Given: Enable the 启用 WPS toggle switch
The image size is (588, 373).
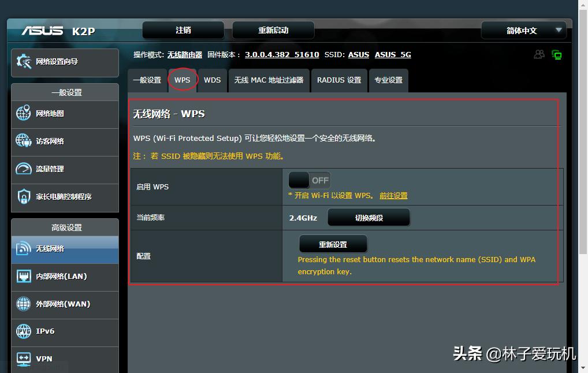Looking at the screenshot, I should click(309, 180).
